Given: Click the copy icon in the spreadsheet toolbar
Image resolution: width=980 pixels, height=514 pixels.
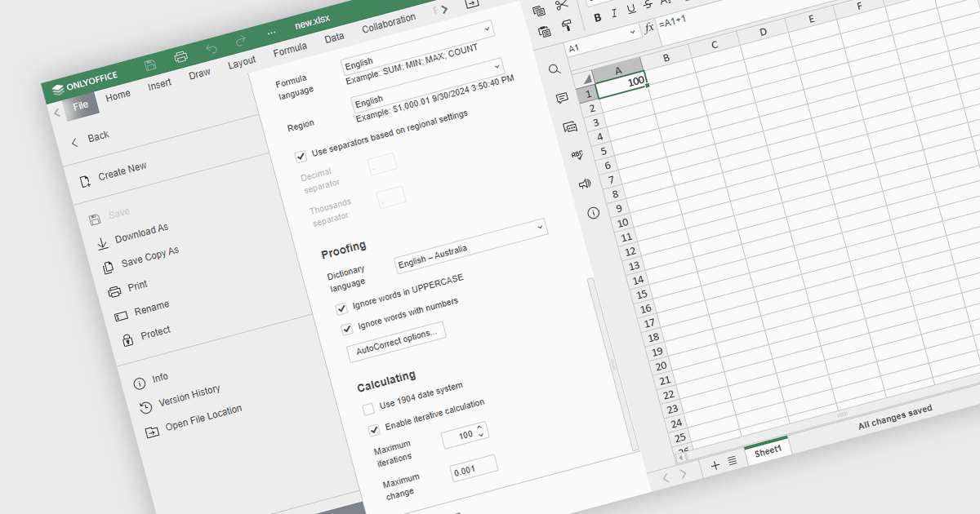Looking at the screenshot, I should (538, 11).
